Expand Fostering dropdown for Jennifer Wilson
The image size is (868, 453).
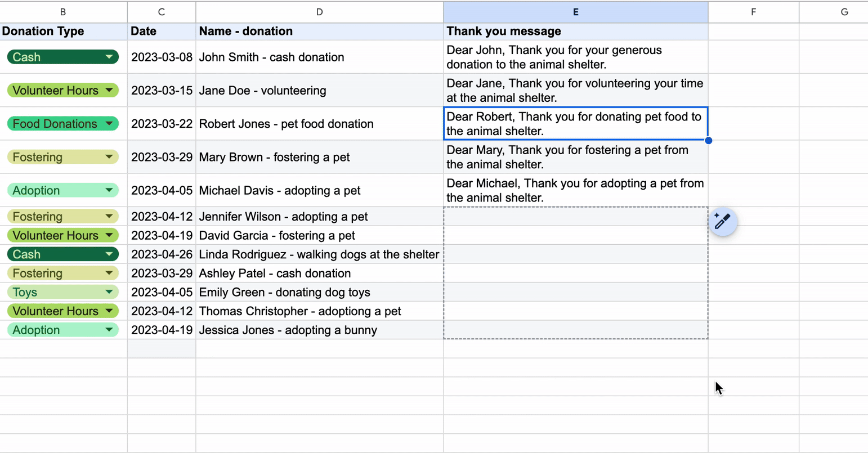pos(109,216)
